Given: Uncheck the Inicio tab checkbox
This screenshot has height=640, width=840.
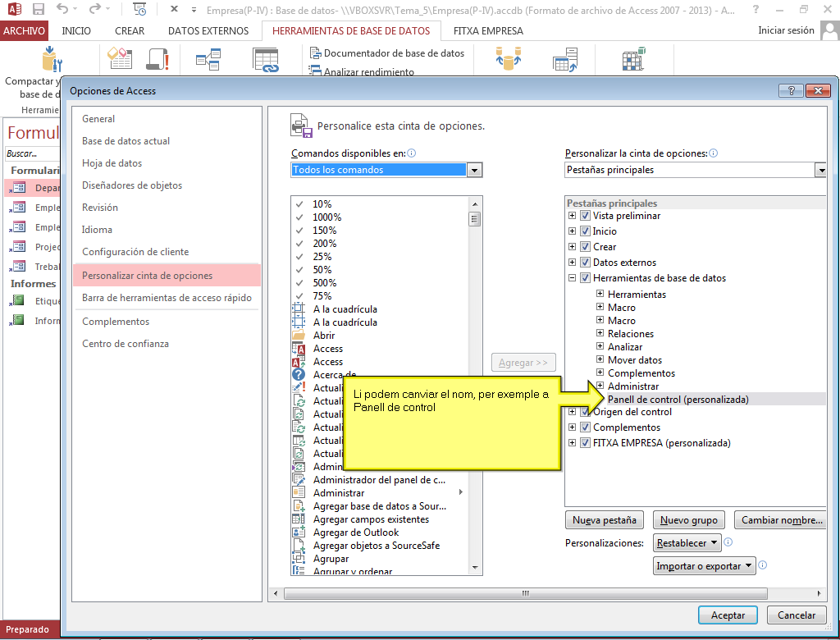Looking at the screenshot, I should 586,231.
